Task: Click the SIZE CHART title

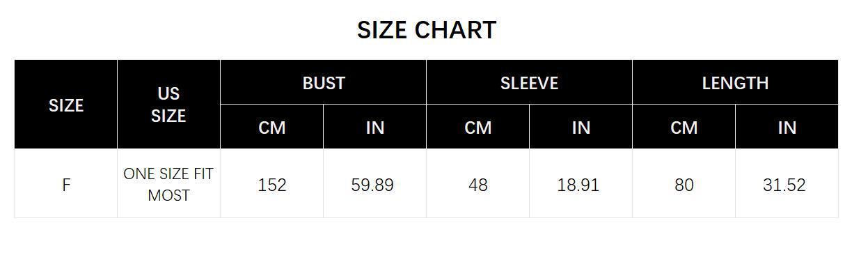Action: [x=426, y=30]
